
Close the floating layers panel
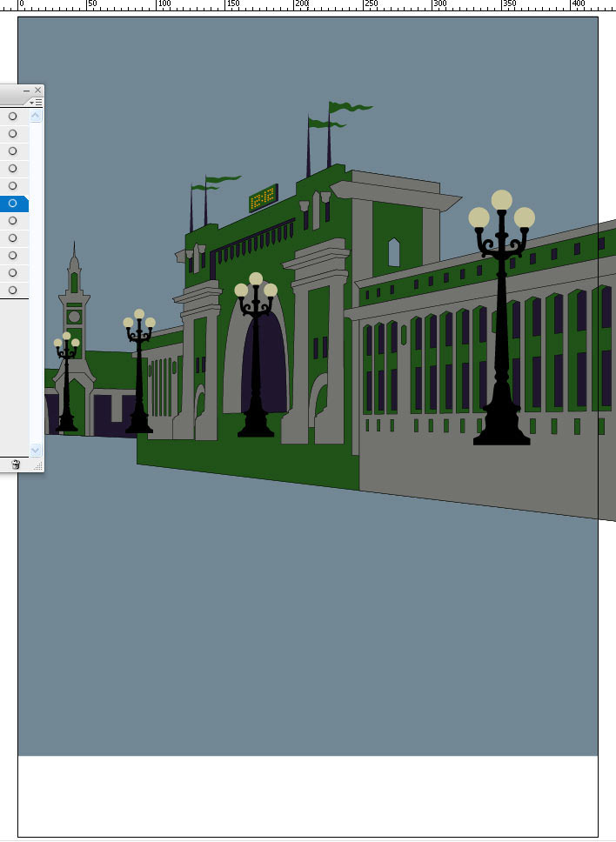[37, 90]
